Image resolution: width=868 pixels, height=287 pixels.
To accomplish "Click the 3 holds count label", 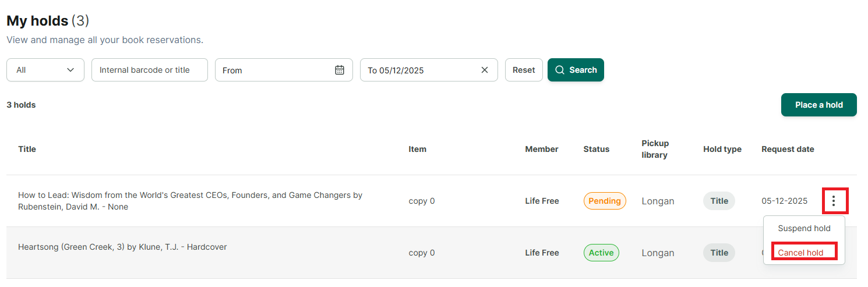I will [x=21, y=105].
